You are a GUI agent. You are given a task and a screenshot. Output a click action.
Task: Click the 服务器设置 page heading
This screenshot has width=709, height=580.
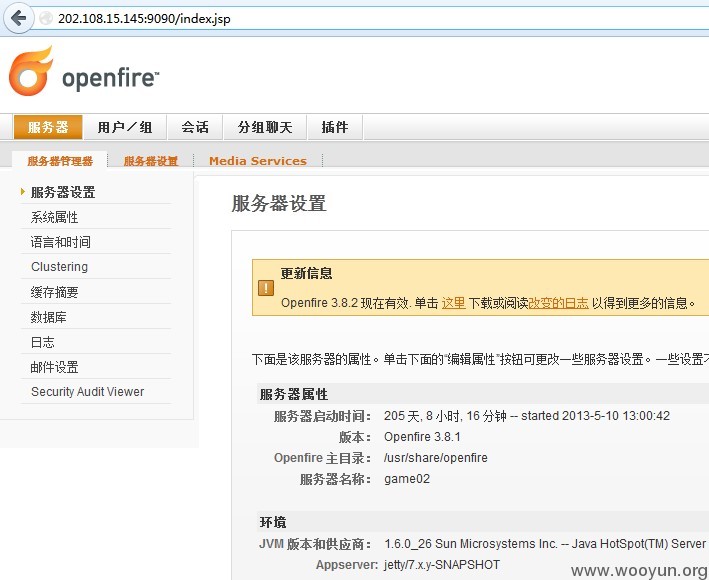click(x=279, y=203)
